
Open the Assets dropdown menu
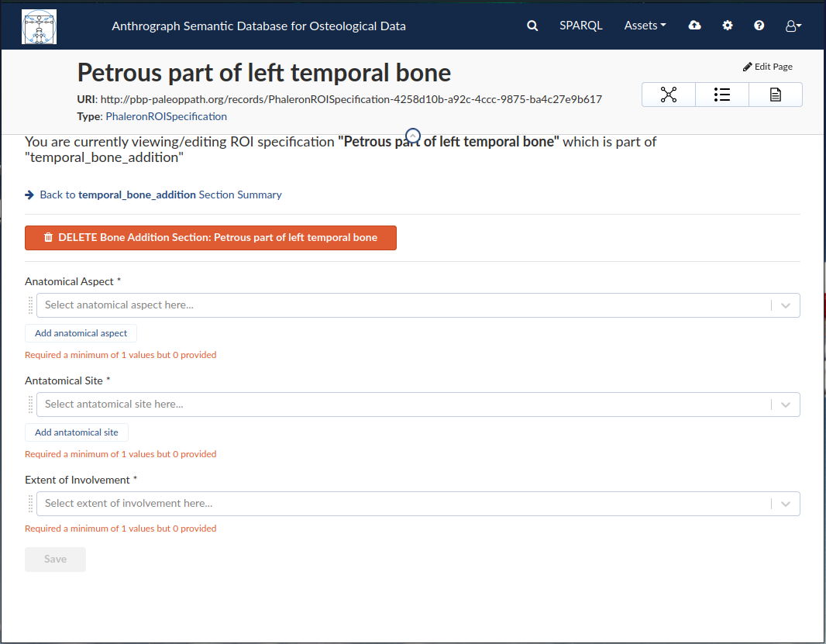click(x=645, y=26)
